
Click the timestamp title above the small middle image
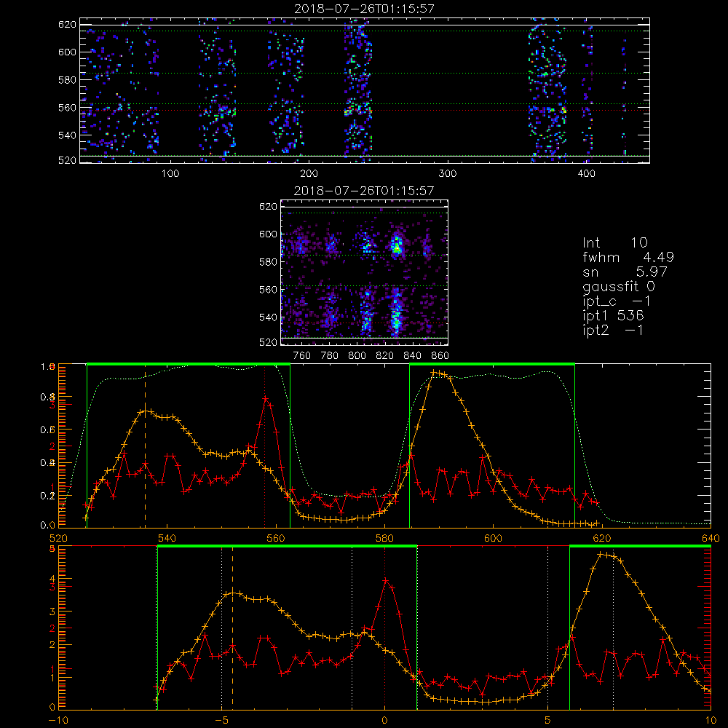pos(364,191)
